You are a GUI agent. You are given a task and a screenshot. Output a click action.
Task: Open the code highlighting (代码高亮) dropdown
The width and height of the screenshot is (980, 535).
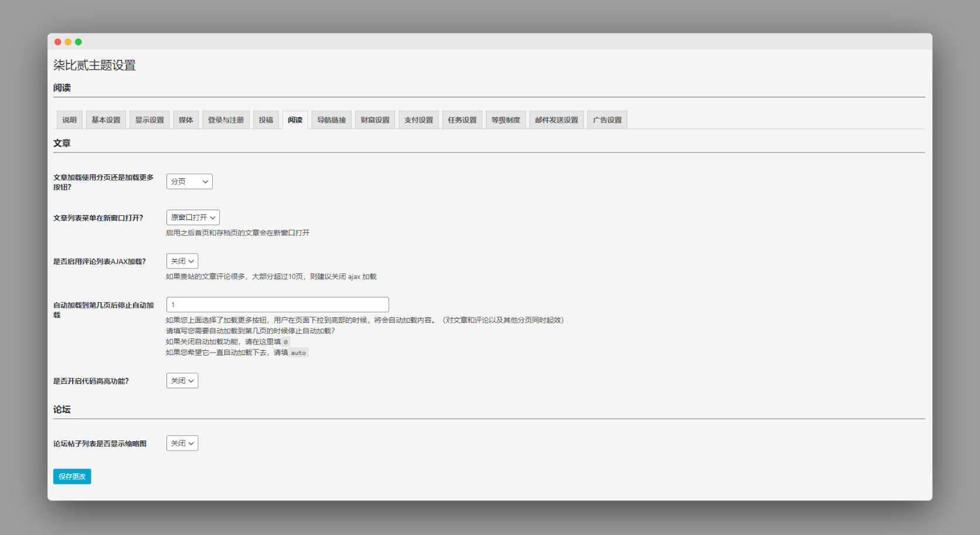[182, 381]
